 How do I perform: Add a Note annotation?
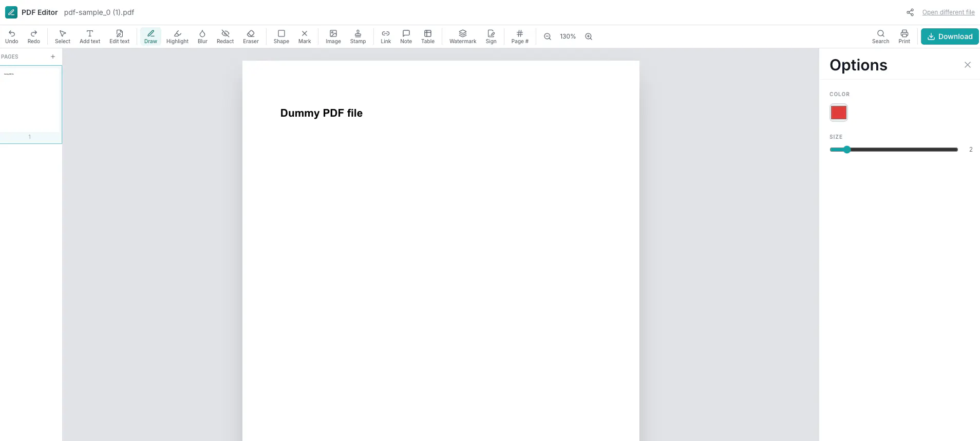pyautogui.click(x=406, y=36)
